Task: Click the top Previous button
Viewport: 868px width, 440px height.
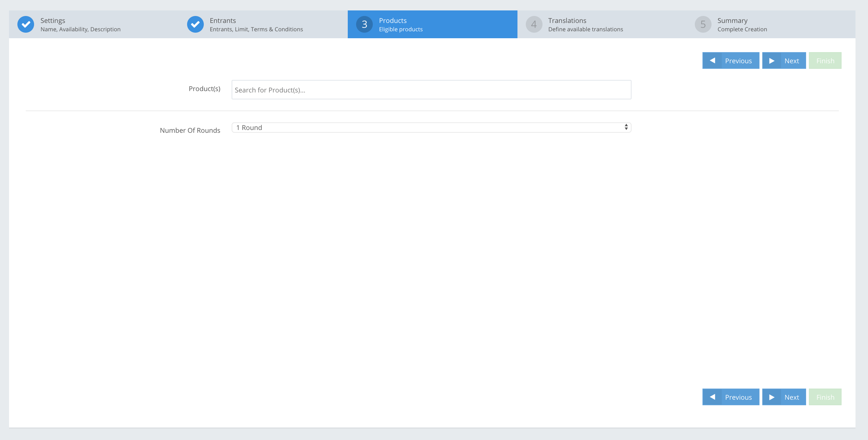Action: coord(731,61)
